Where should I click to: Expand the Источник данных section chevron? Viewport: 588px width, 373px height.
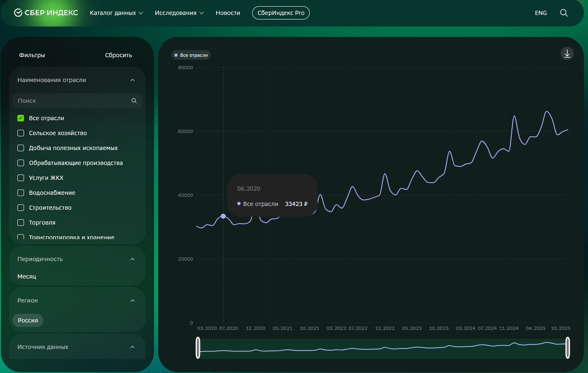(133, 347)
